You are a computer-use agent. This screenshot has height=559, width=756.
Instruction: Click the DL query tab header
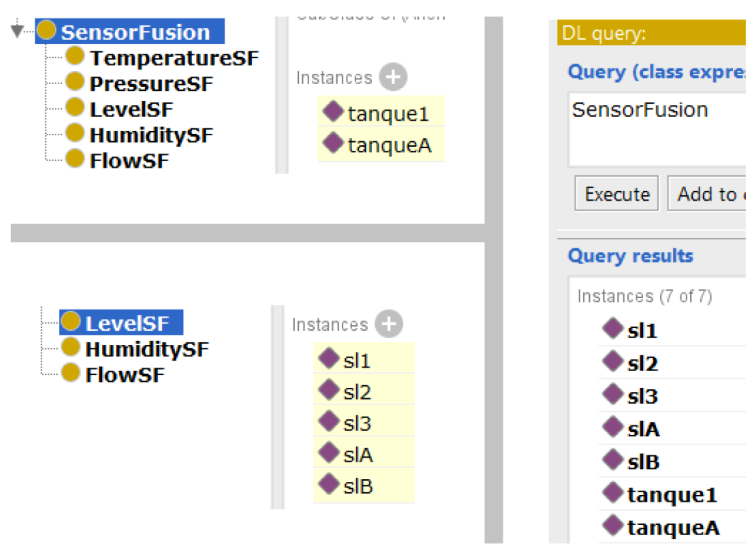pos(651,33)
